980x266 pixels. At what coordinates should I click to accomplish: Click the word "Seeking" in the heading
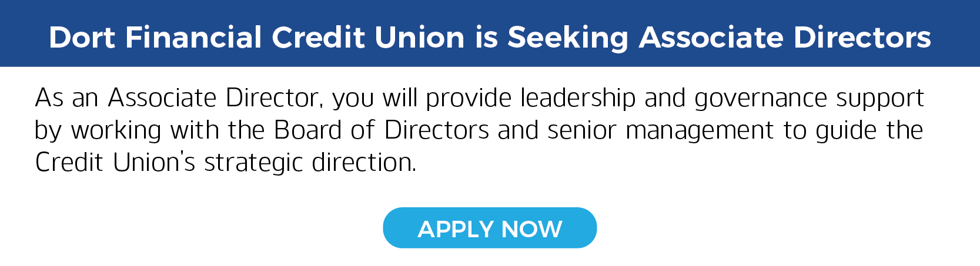(568, 38)
